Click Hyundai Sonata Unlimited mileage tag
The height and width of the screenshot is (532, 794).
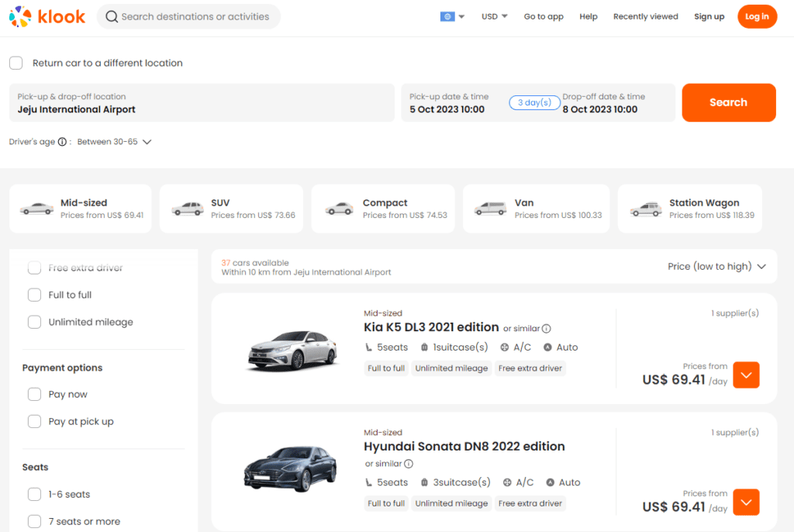pos(452,503)
